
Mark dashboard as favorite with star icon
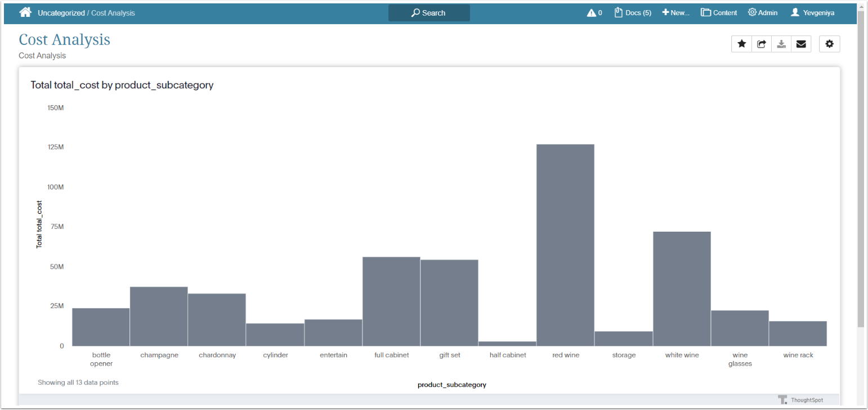(742, 44)
